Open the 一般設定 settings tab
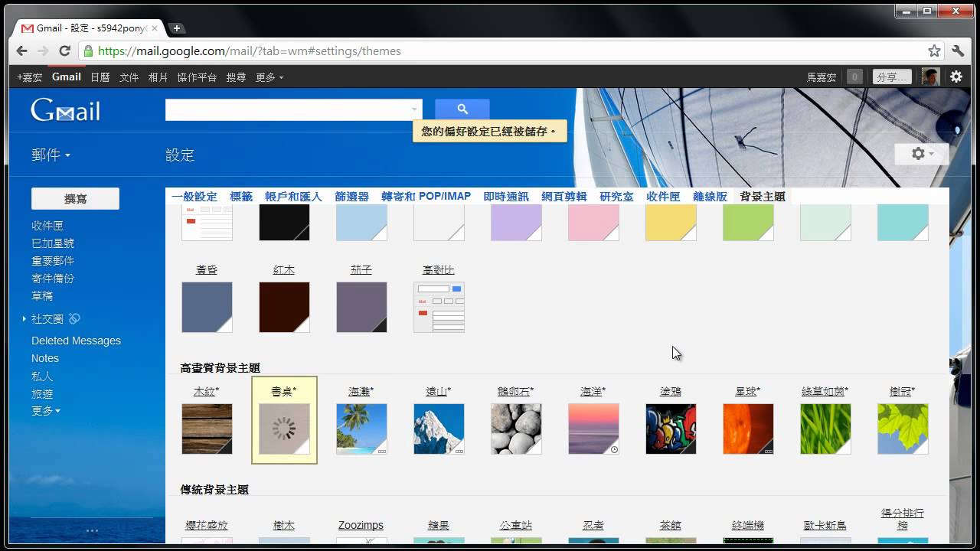The width and height of the screenshot is (980, 551). pyautogui.click(x=194, y=197)
